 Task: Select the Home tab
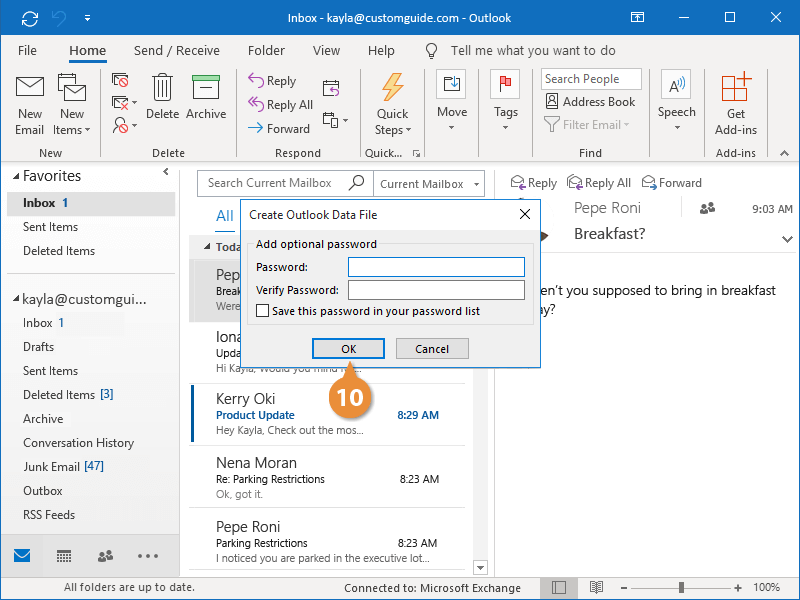click(x=88, y=51)
